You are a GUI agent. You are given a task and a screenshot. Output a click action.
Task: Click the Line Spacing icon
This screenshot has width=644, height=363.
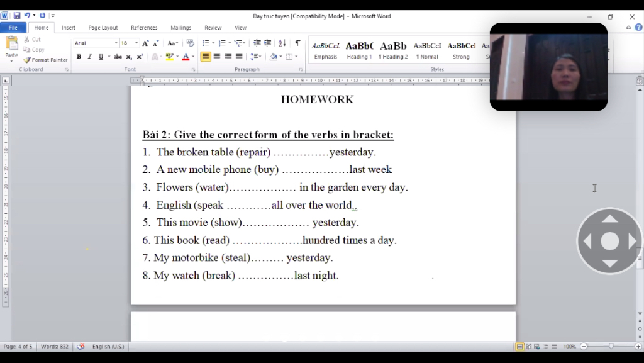(x=254, y=57)
